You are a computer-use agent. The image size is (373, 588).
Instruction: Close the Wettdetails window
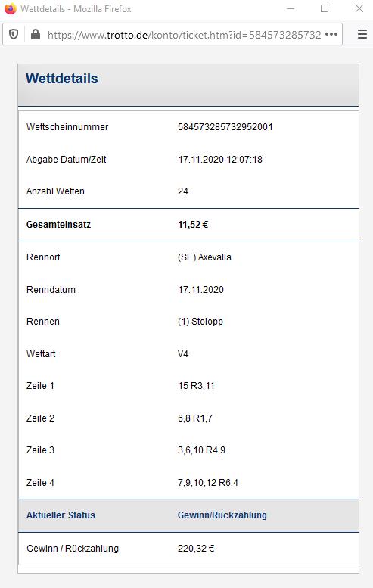pos(359,8)
